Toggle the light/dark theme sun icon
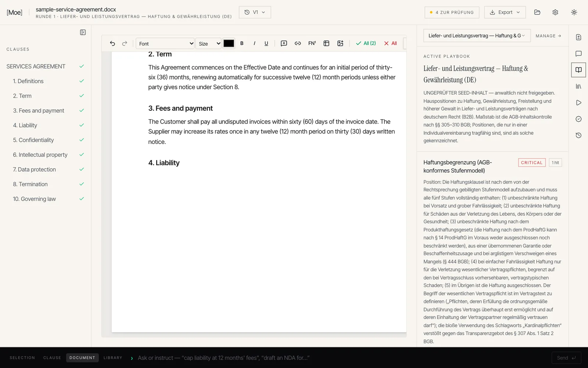Viewport: 588px width, 368px height. coord(574,12)
